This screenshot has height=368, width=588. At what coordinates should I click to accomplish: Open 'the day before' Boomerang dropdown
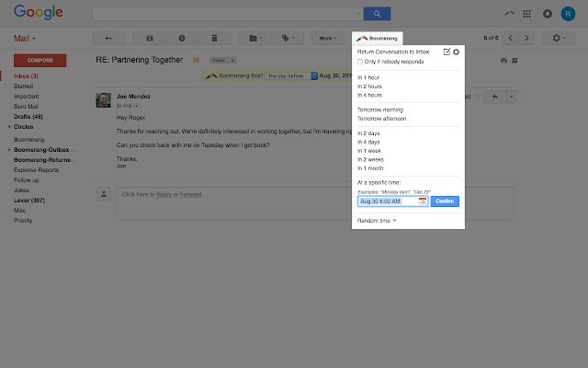point(291,75)
